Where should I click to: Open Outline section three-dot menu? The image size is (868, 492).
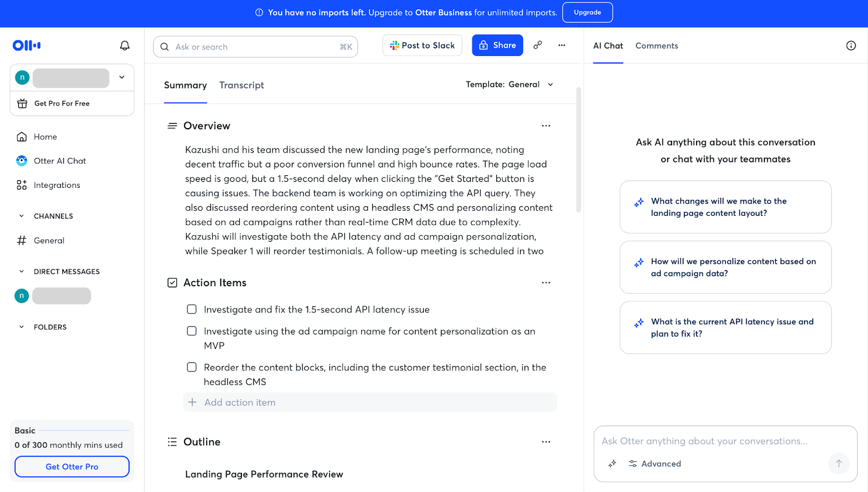546,442
